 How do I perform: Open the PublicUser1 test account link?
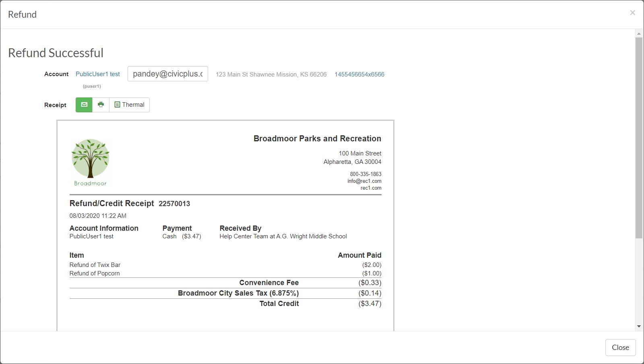[x=98, y=74]
